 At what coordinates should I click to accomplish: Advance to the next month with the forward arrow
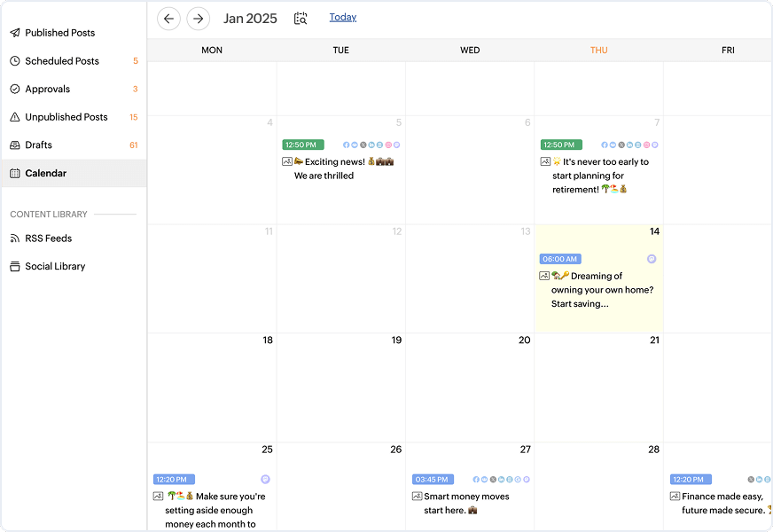(x=198, y=18)
